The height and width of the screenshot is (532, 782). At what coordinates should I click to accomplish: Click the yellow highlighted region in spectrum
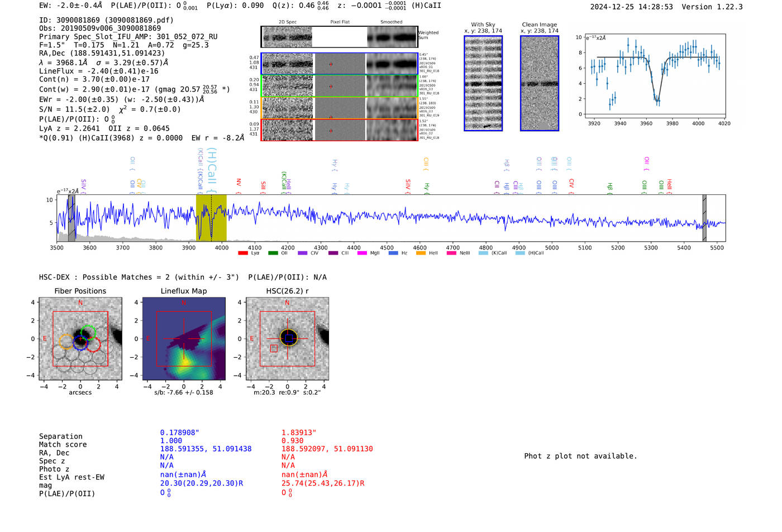(211, 218)
